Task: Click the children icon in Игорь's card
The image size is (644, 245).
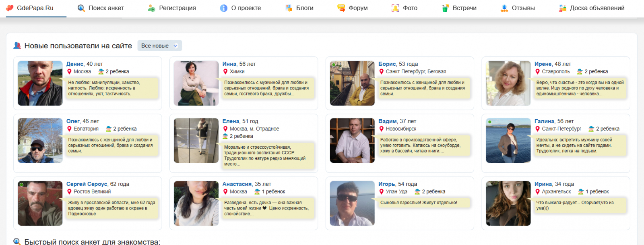Action: tap(417, 192)
